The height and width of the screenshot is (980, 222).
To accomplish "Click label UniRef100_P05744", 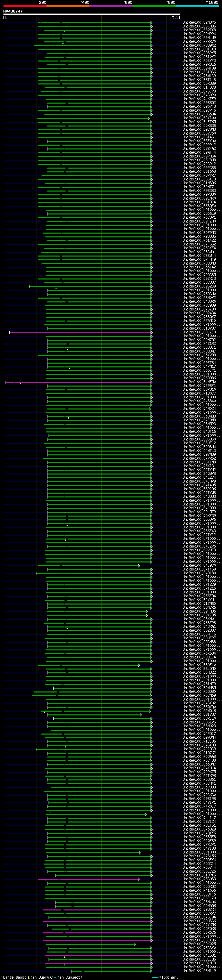I will click(x=199, y=867).
